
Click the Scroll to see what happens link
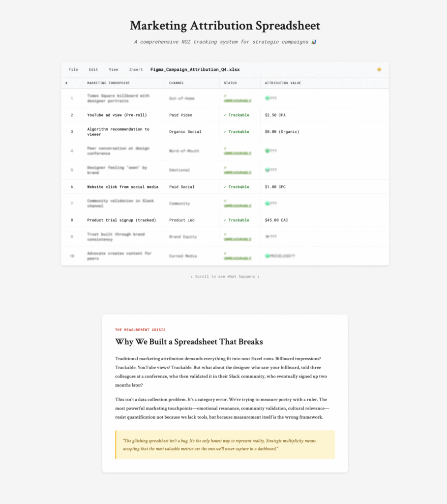click(x=224, y=276)
